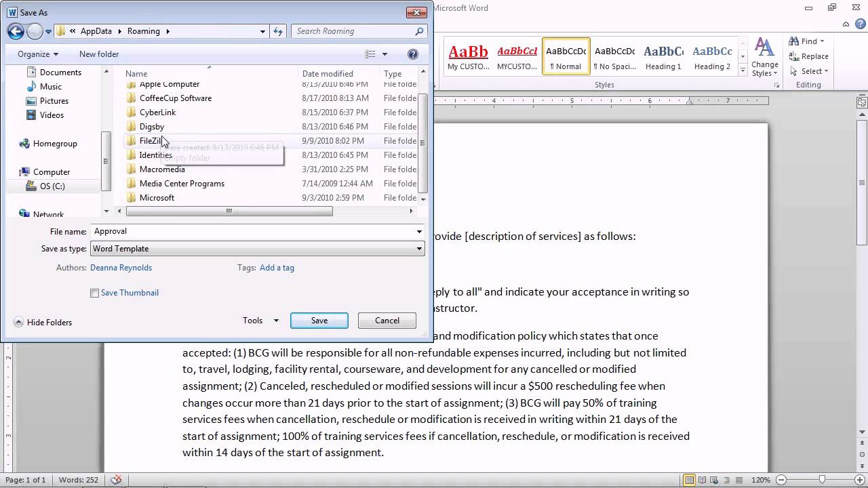Open the Select dropdown in Editing group
The image size is (868, 488).
[809, 71]
